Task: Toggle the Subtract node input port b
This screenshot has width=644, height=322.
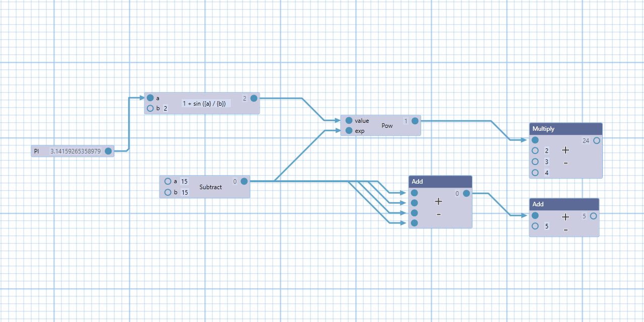Action: [168, 192]
